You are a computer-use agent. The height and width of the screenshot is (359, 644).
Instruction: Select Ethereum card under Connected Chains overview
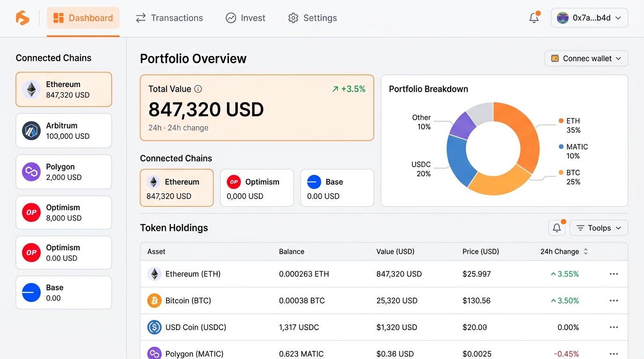pos(177,188)
